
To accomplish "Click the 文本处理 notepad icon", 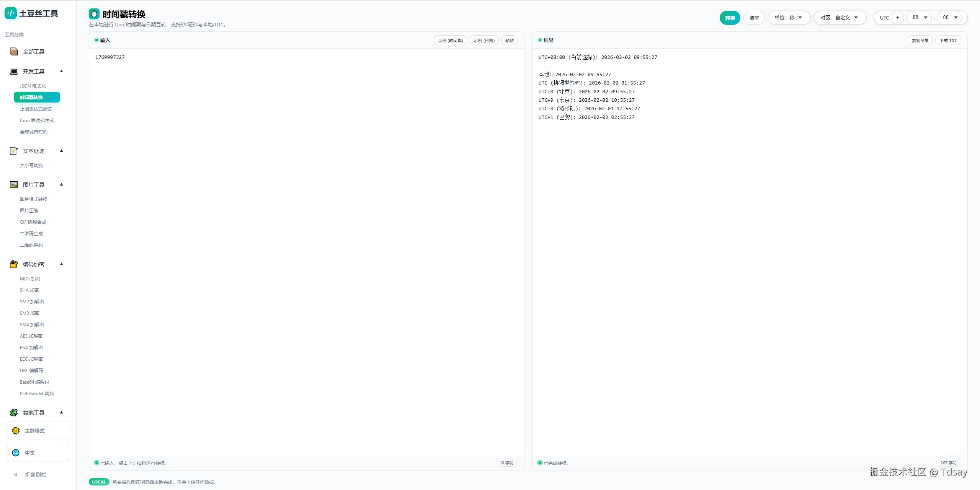I will tap(14, 151).
